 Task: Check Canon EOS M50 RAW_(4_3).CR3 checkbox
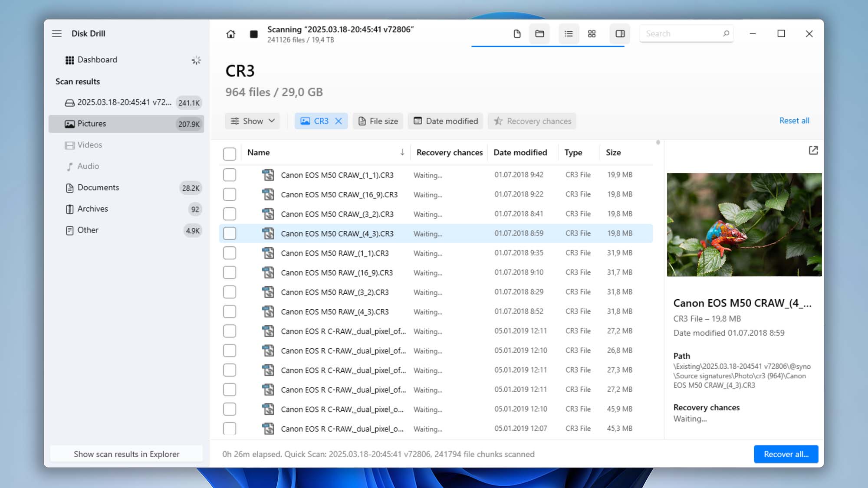[230, 311]
